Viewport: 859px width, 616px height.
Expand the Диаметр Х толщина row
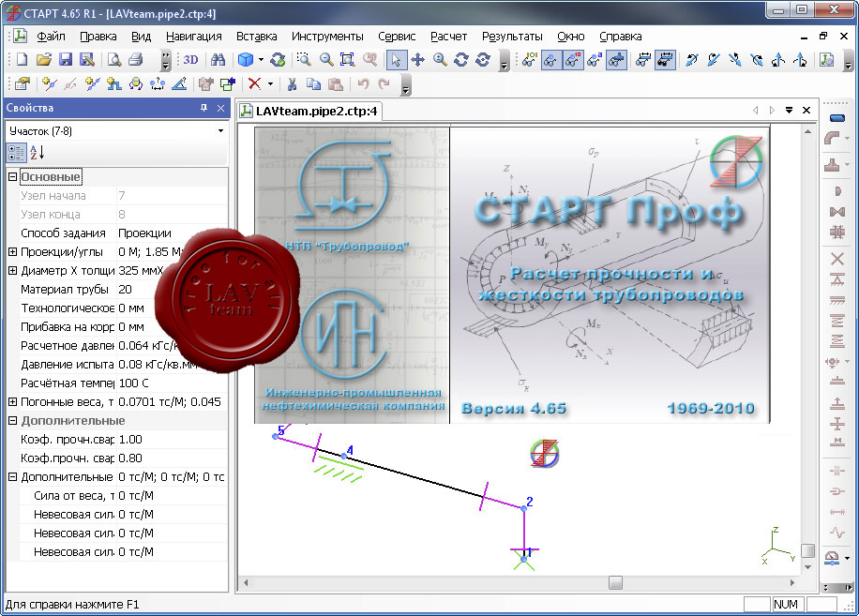tap(12, 270)
